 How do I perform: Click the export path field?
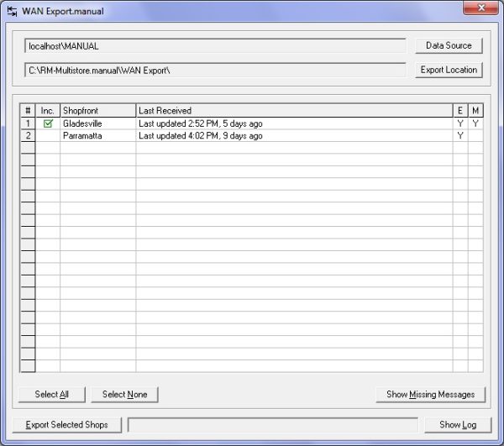coord(216,70)
